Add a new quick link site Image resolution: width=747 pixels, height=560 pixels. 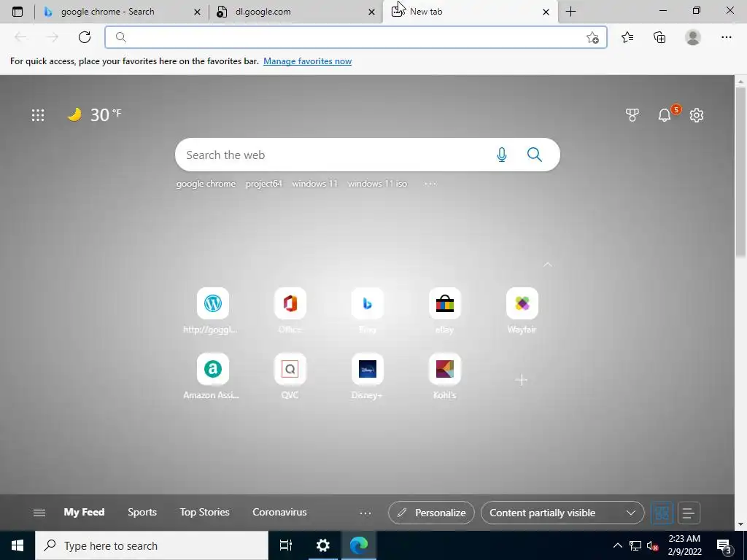[521, 379]
